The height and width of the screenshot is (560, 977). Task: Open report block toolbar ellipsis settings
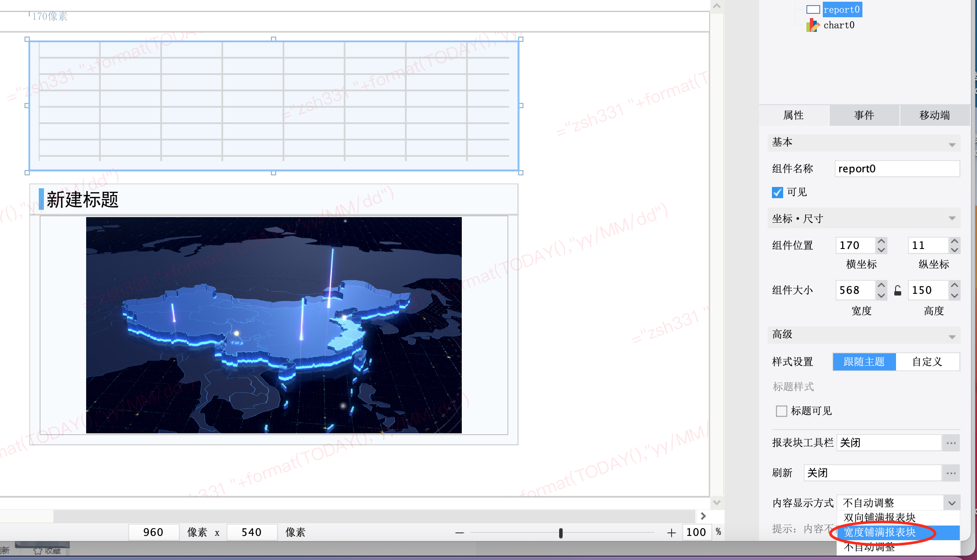951,443
